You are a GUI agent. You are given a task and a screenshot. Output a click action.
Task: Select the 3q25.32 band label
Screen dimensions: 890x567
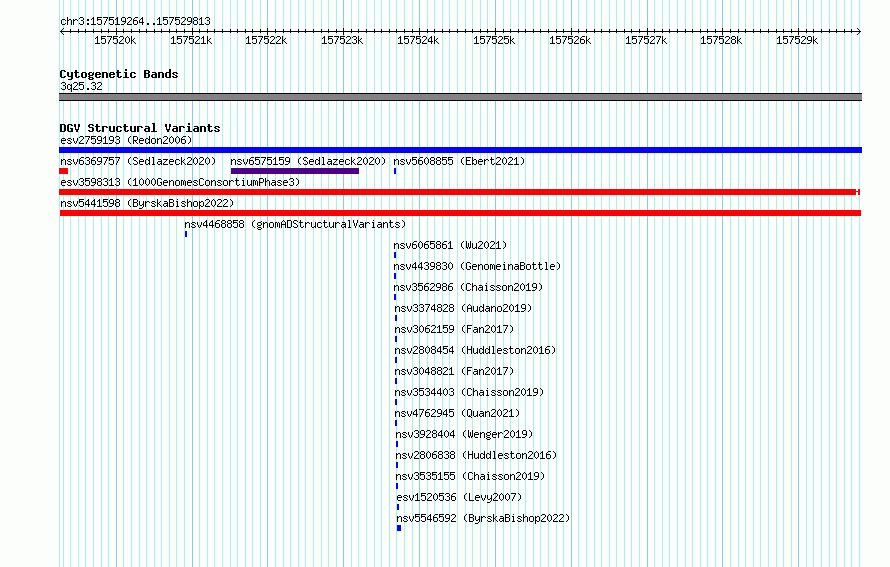(x=81, y=86)
